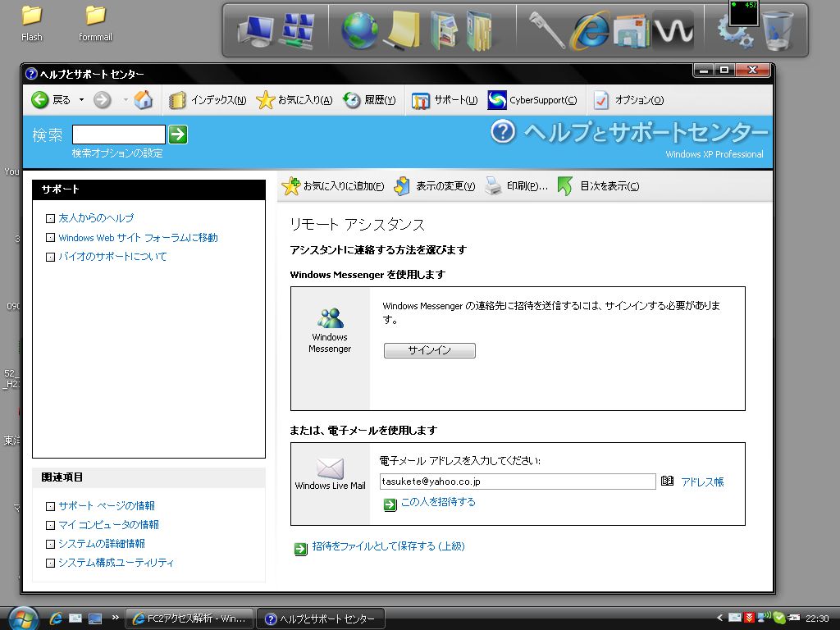Click the green shield tray icon
This screenshot has width=840, height=630.
click(779, 618)
